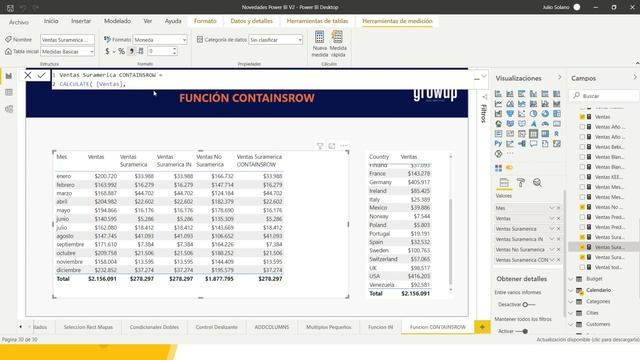Check the Ventas KEE... field checkbox
This screenshot has width=640, height=360.
pyautogui.click(x=582, y=177)
